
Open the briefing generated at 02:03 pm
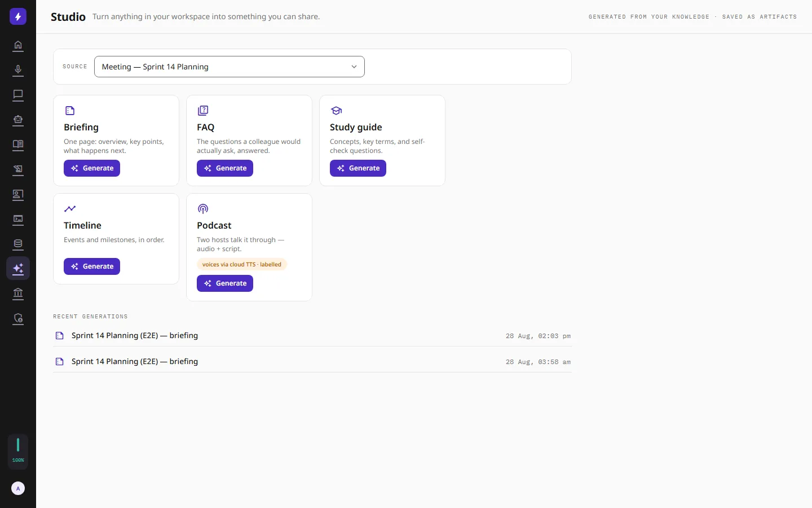tap(312, 336)
